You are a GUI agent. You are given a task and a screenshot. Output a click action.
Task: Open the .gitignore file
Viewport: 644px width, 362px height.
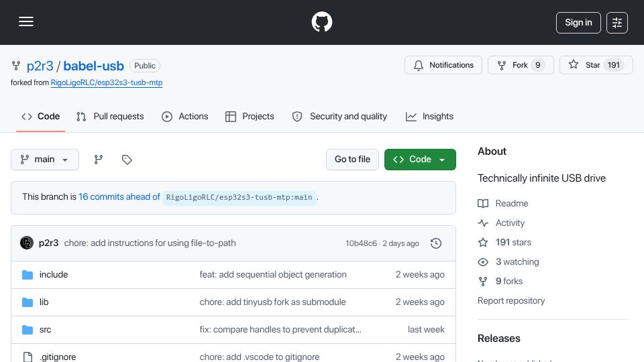click(x=58, y=357)
